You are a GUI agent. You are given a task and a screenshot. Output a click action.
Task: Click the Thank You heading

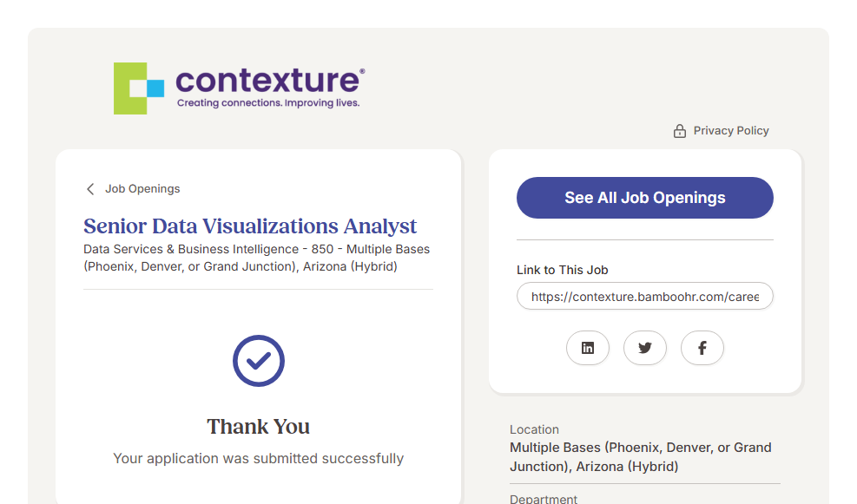(x=259, y=427)
